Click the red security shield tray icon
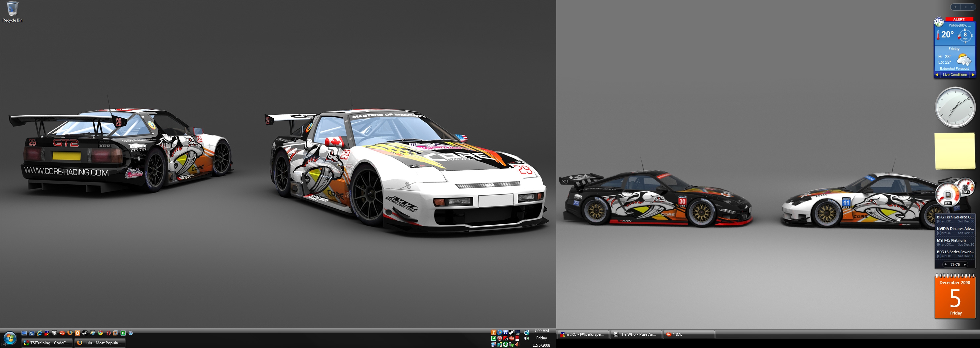 point(500,338)
